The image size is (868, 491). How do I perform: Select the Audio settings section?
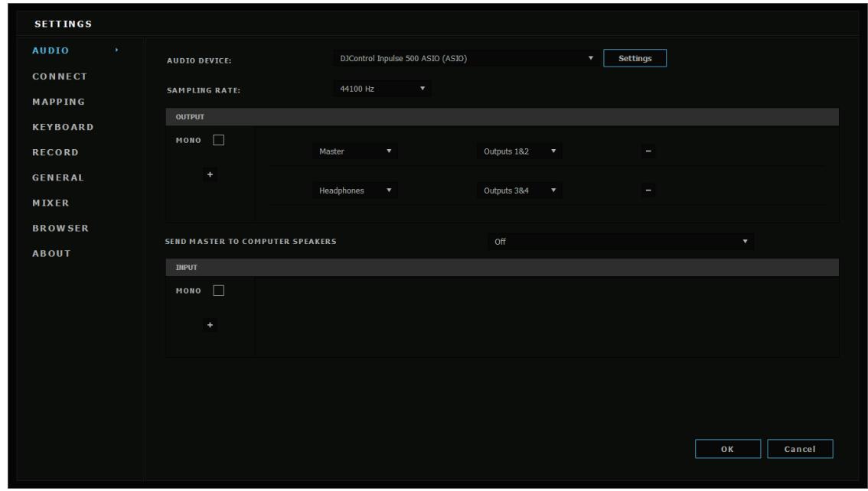[x=51, y=50]
